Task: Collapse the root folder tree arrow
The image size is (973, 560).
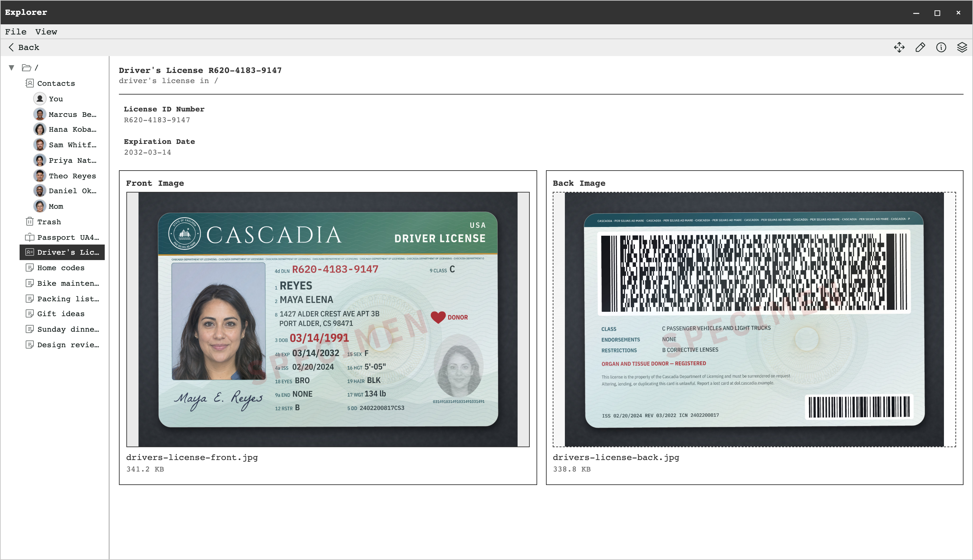Action: (x=11, y=68)
